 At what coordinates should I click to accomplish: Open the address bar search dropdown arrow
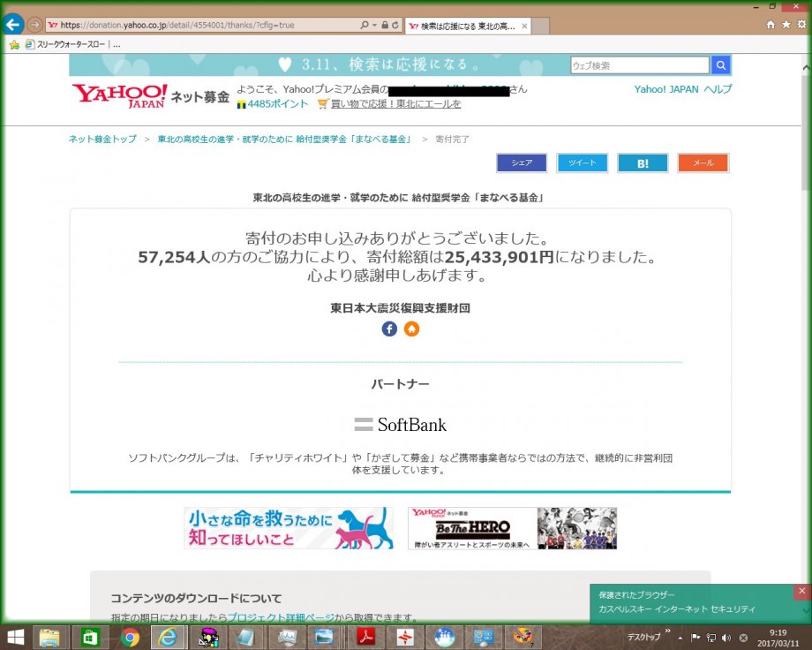(x=374, y=25)
